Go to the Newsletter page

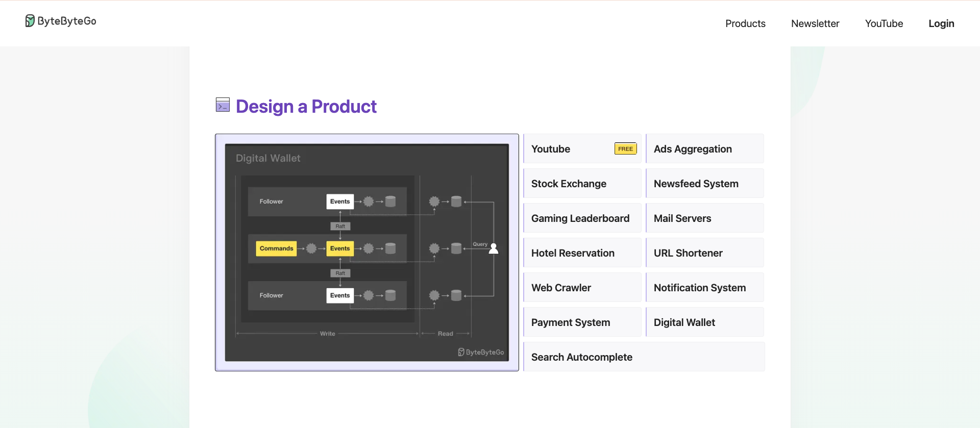[815, 23]
